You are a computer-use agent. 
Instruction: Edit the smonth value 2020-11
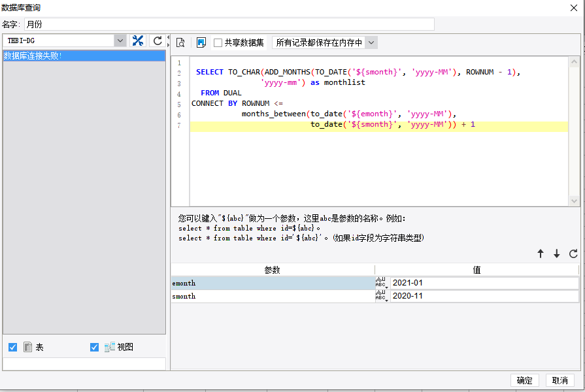484,296
